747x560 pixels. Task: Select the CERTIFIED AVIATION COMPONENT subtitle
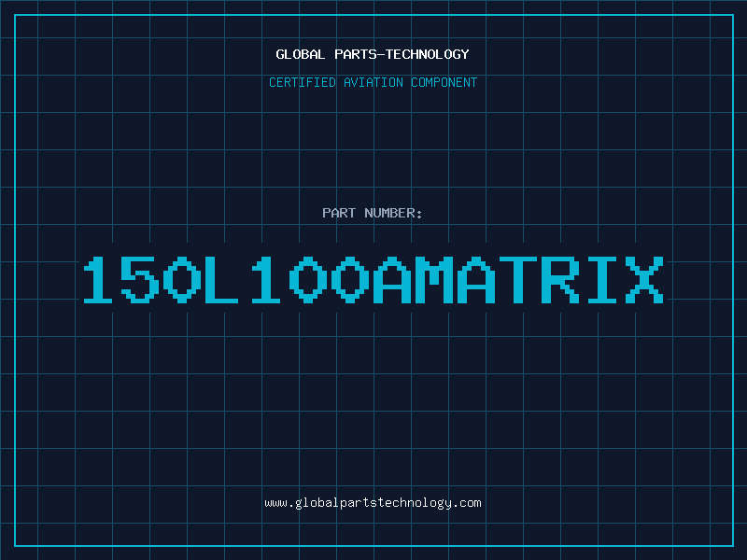pos(373,83)
